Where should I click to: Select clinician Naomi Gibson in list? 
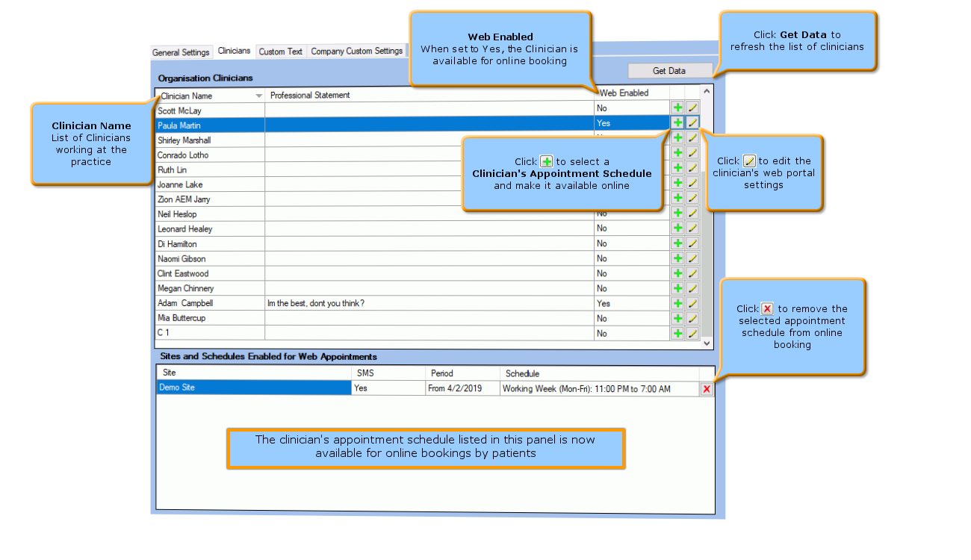tap(182, 258)
